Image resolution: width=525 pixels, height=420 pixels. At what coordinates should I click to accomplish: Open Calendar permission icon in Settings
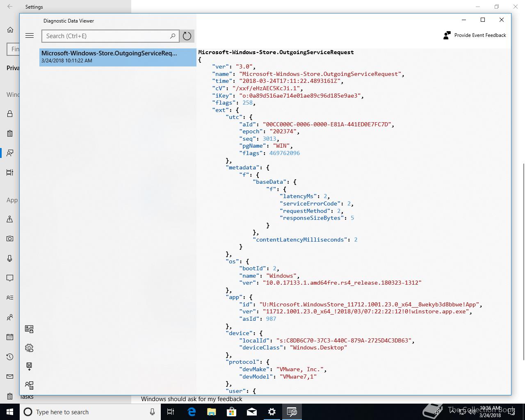pos(10,337)
